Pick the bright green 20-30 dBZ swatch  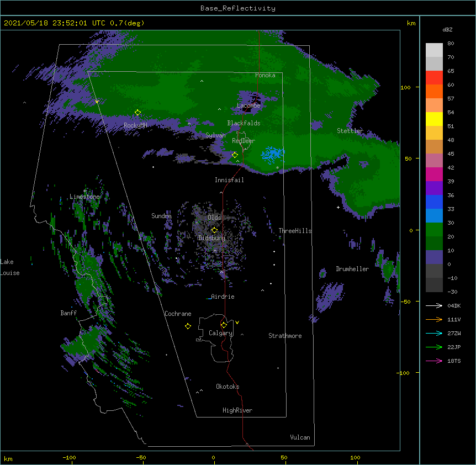point(434,230)
